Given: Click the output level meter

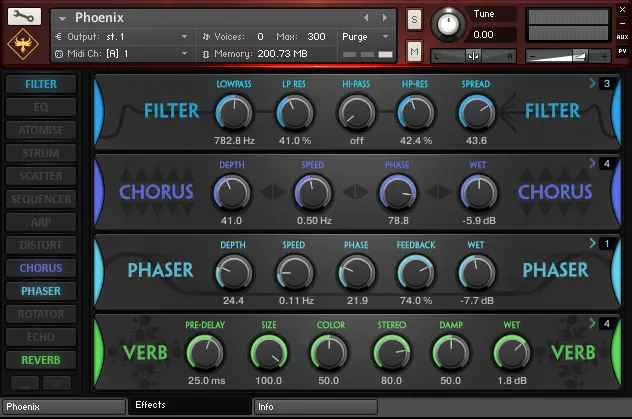Looking at the screenshot, I should (x=568, y=25).
